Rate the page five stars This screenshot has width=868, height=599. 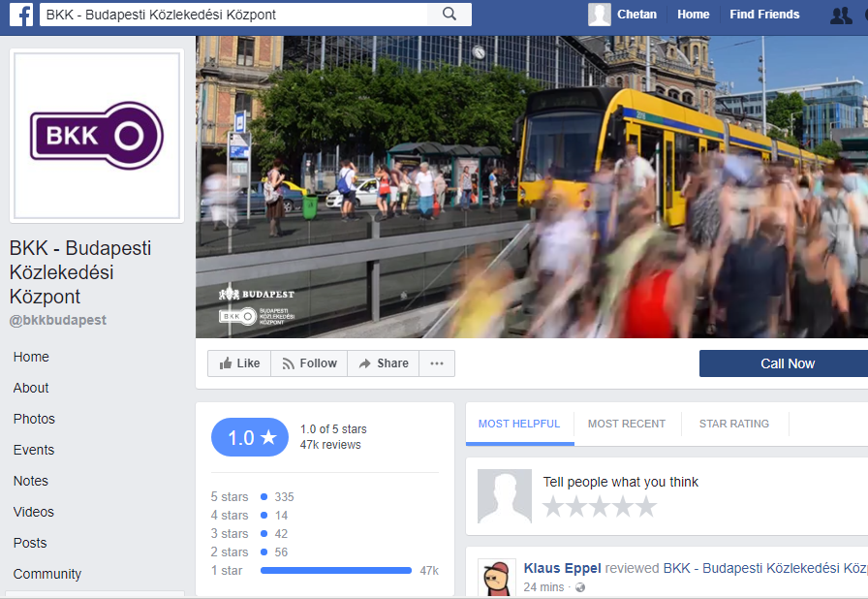646,507
